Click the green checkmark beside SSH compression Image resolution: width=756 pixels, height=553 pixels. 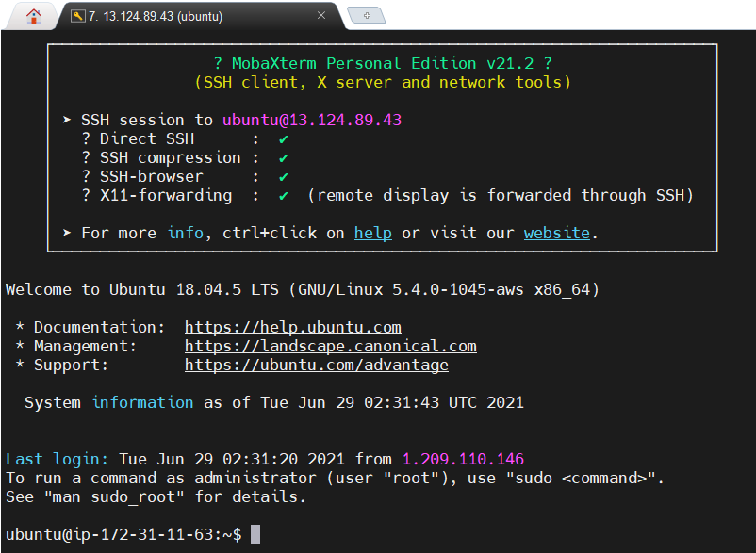(284, 158)
